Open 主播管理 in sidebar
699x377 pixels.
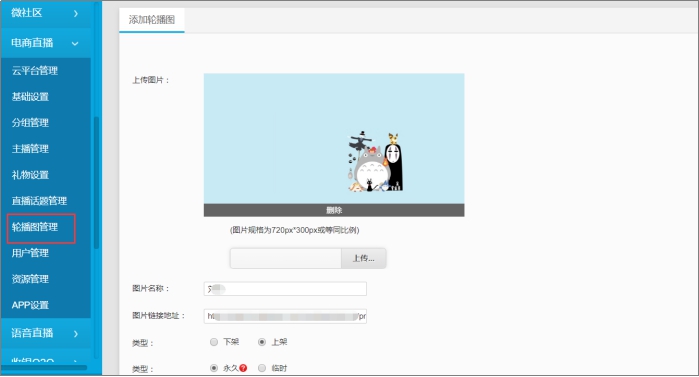pos(30,149)
